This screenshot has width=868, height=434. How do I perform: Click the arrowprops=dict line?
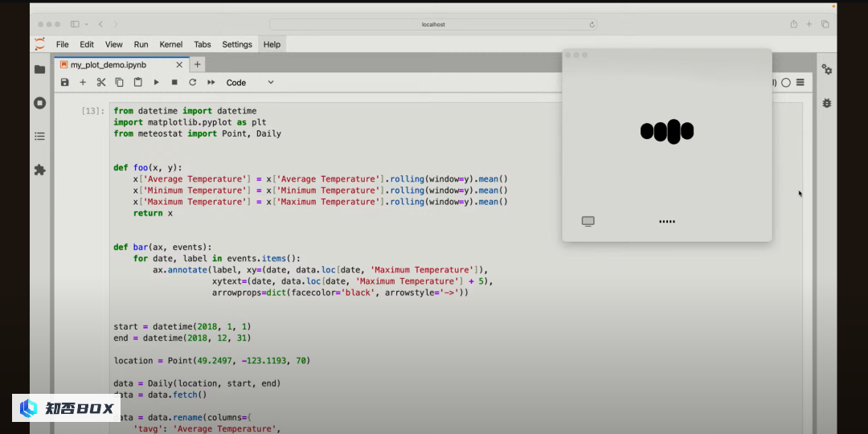tap(341, 293)
